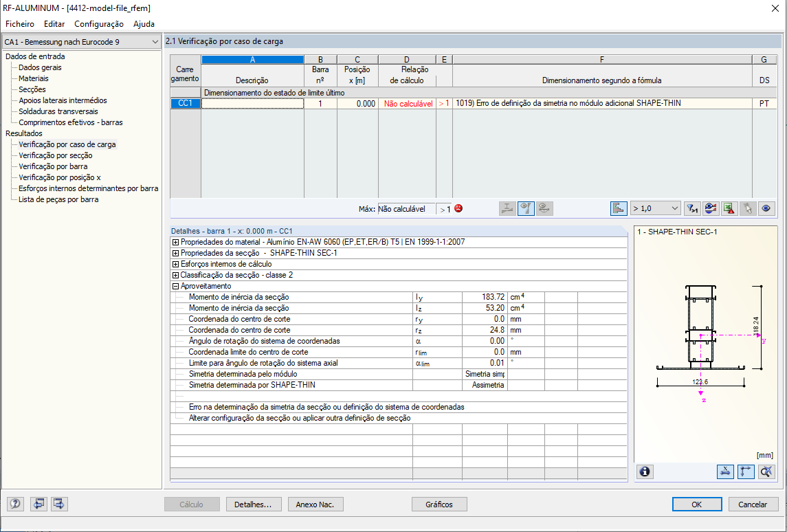Toggle result bars colored chart icon

[x=619, y=208]
